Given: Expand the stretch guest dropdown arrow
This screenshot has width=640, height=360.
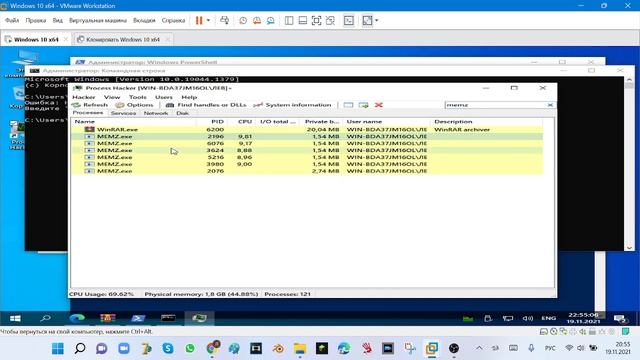Looking at the screenshot, I should pyautogui.click(x=376, y=20).
